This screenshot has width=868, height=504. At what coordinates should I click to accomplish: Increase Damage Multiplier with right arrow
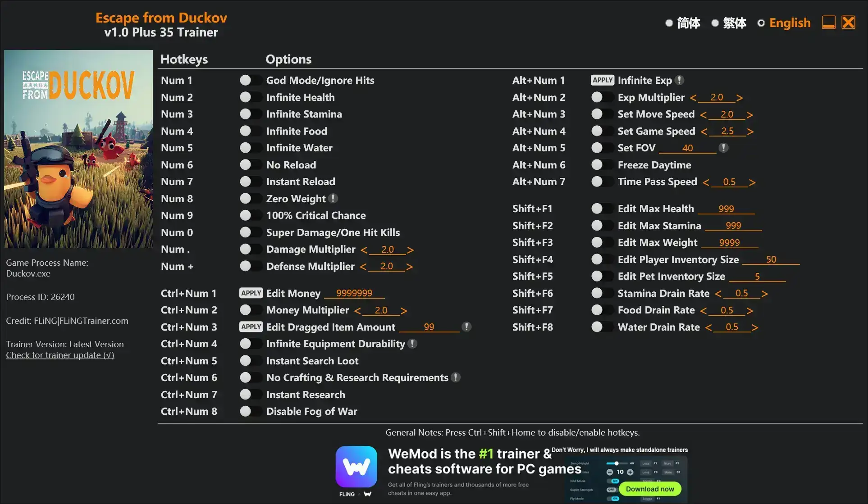(x=410, y=250)
